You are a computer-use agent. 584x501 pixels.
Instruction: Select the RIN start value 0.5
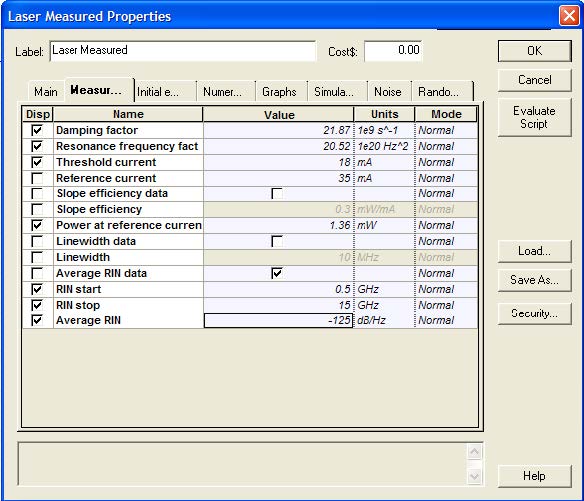coord(278,289)
